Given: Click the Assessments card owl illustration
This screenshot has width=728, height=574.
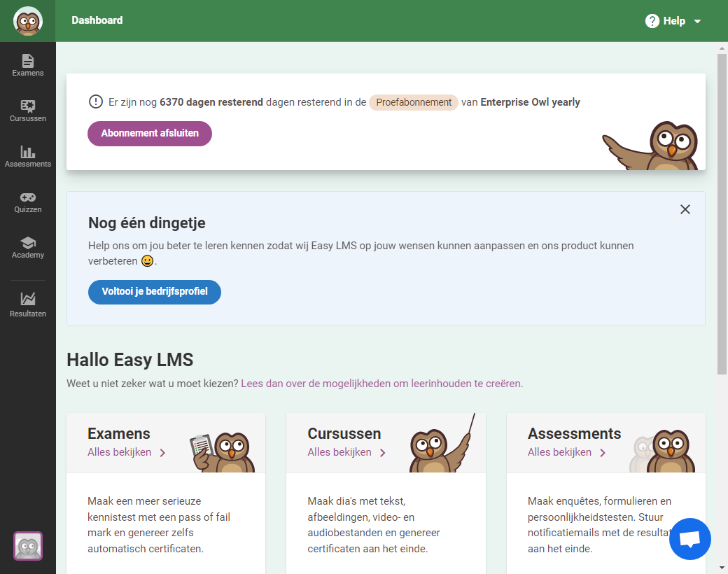Looking at the screenshot, I should click(x=662, y=451).
